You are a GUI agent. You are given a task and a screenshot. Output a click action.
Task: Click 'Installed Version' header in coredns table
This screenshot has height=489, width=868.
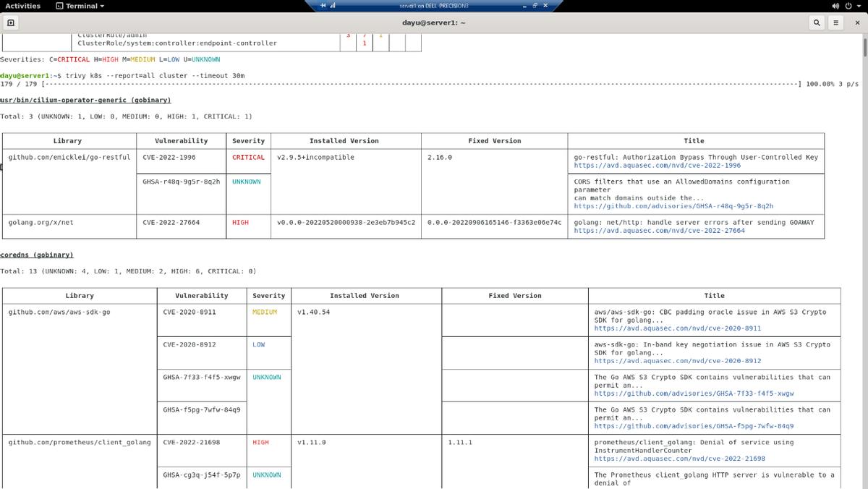pyautogui.click(x=364, y=295)
